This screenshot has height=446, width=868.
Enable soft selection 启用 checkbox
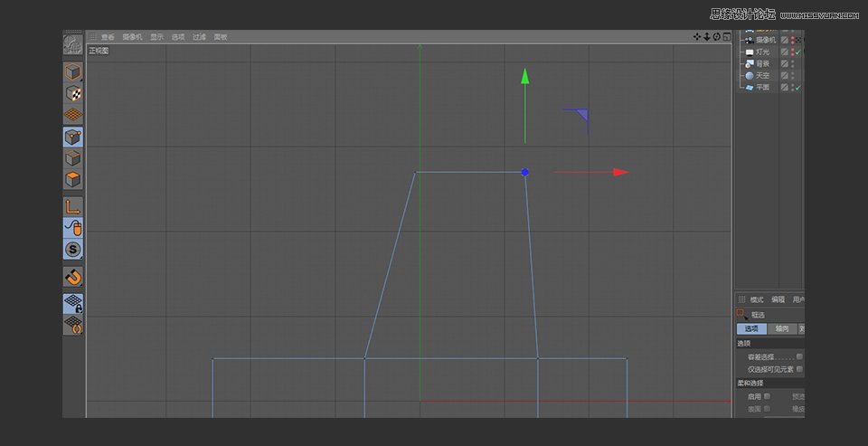click(x=767, y=395)
